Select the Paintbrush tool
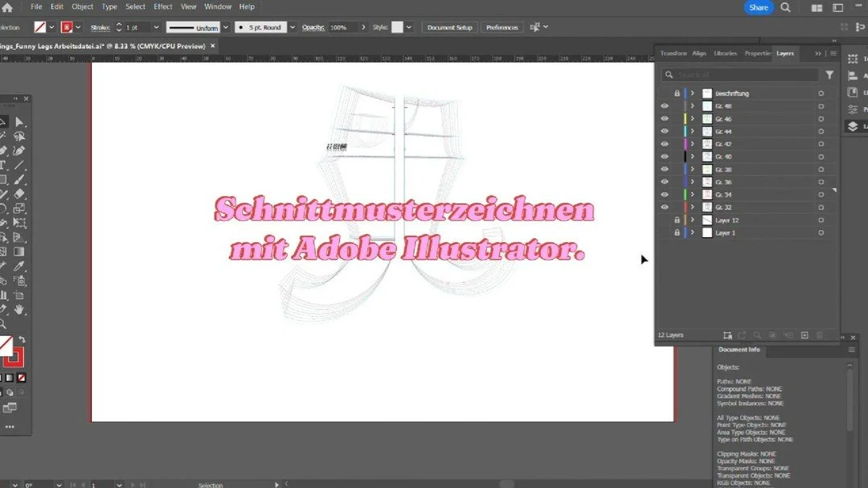This screenshot has height=488, width=868. click(19, 179)
